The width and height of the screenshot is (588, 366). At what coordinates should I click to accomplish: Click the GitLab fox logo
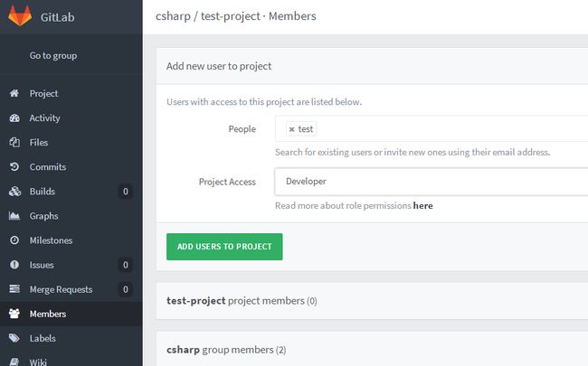pyautogui.click(x=20, y=15)
